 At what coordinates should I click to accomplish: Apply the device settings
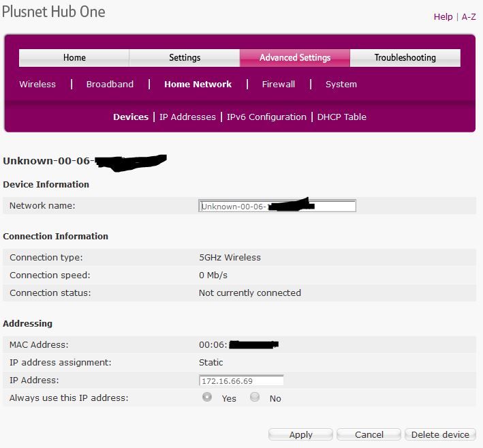click(300, 434)
